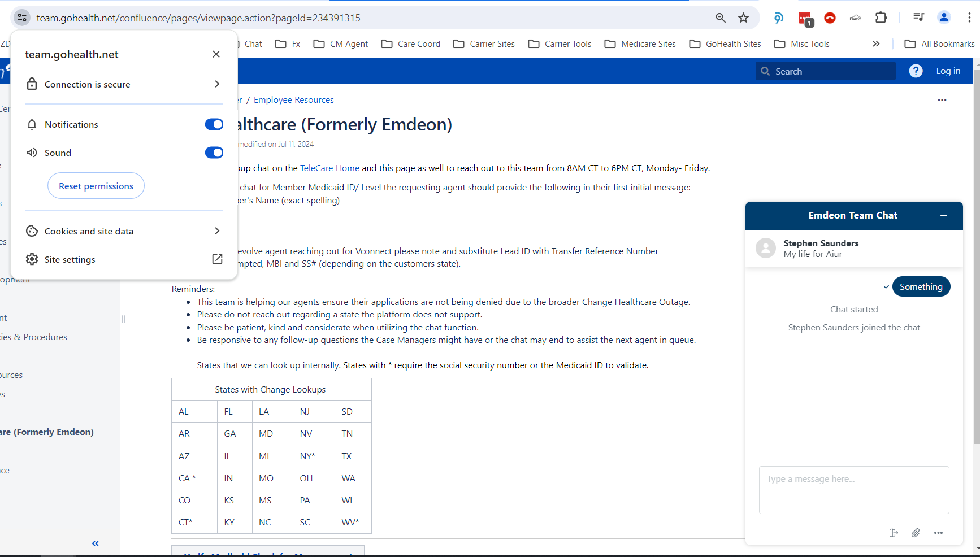Open the Confluence help question mark icon
980x557 pixels.
pos(916,71)
